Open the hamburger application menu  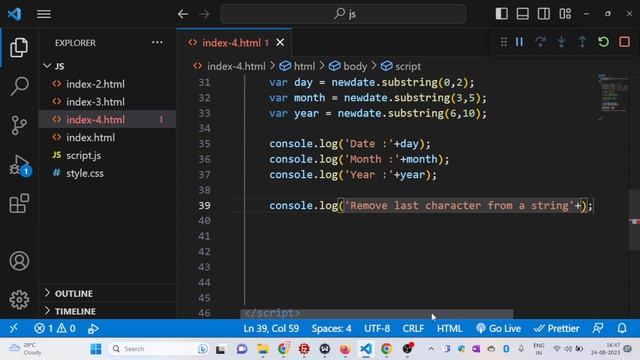pos(44,14)
